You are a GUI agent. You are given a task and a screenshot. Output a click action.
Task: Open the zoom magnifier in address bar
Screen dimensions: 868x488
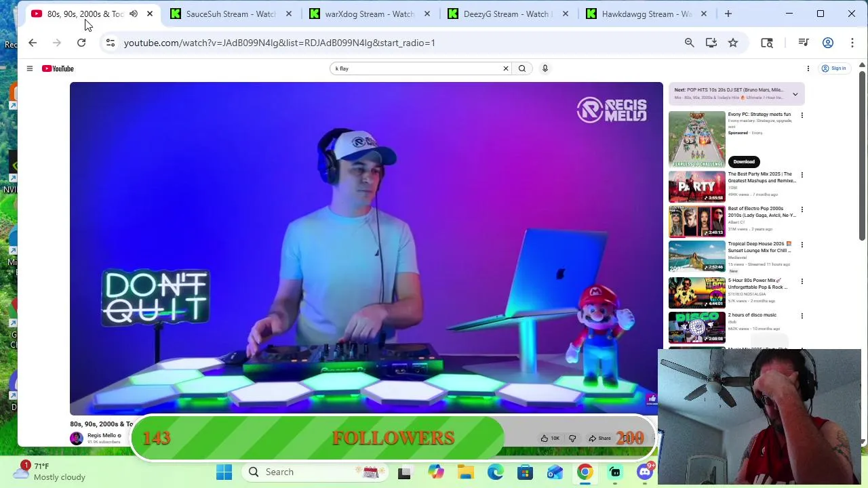pyautogui.click(x=690, y=43)
